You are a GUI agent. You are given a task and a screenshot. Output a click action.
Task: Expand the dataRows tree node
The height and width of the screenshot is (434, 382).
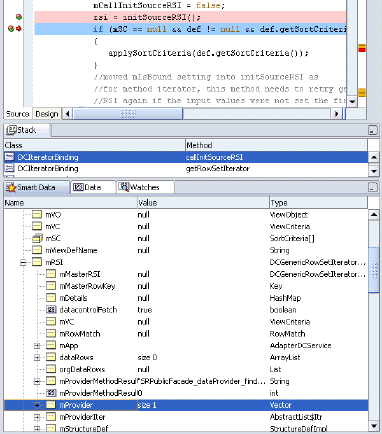pyautogui.click(x=37, y=358)
